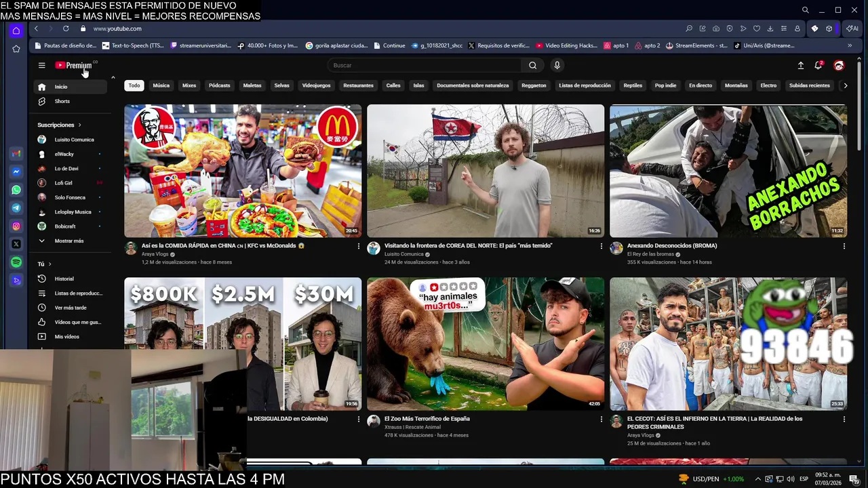Open the Text-to-Speech bookmark

(133, 45)
